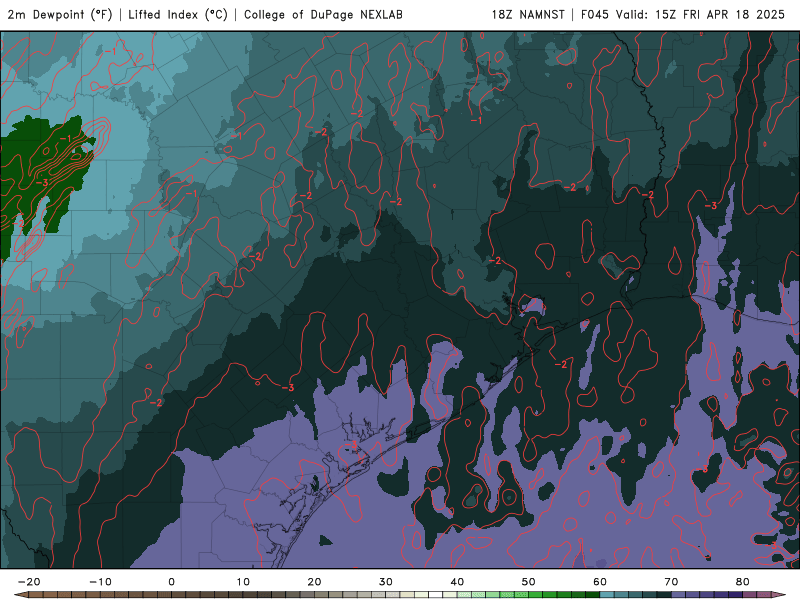
Task: Click the -10 value on the color scale
Action: pyautogui.click(x=100, y=582)
